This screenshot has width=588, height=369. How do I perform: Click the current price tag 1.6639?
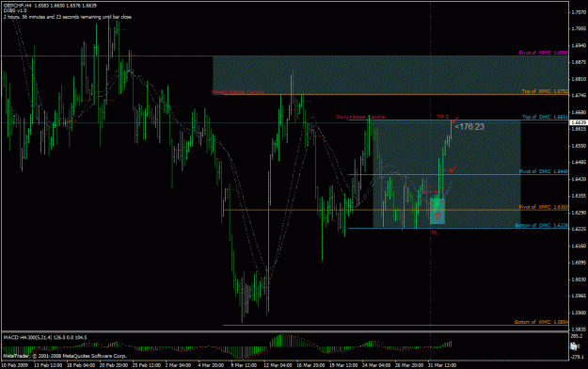coord(578,122)
